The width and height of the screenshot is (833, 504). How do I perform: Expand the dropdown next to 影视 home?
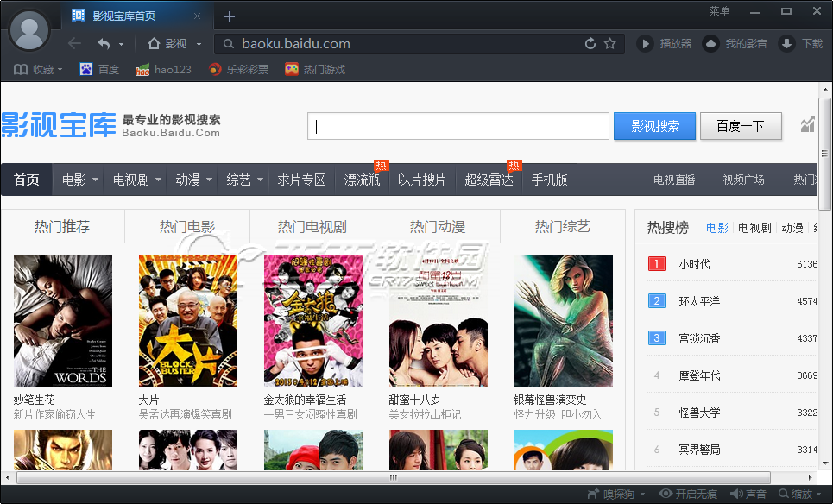[x=199, y=45]
